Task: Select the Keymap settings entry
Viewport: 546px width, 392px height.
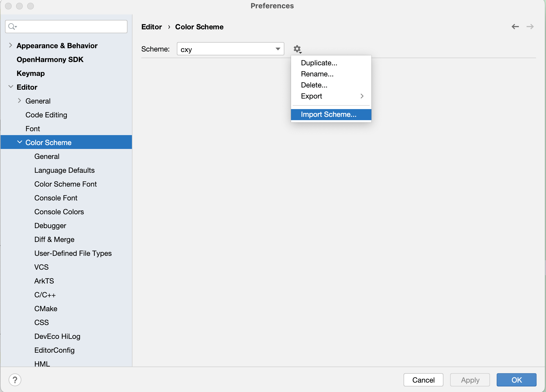Action: (30, 73)
